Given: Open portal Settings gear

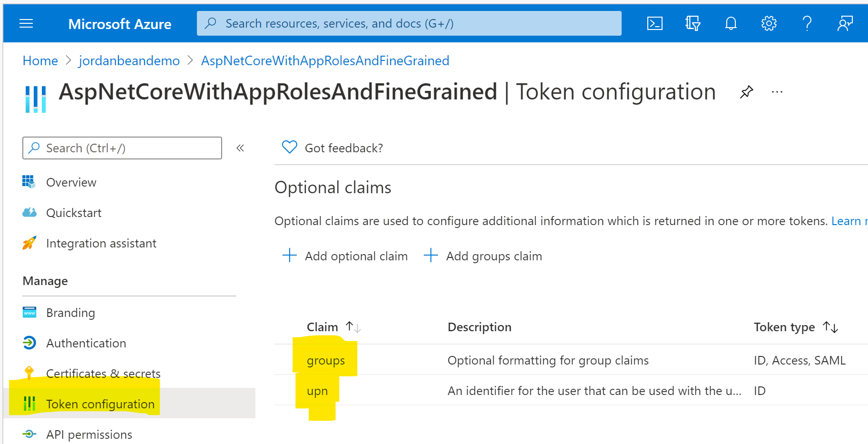Looking at the screenshot, I should [x=769, y=23].
